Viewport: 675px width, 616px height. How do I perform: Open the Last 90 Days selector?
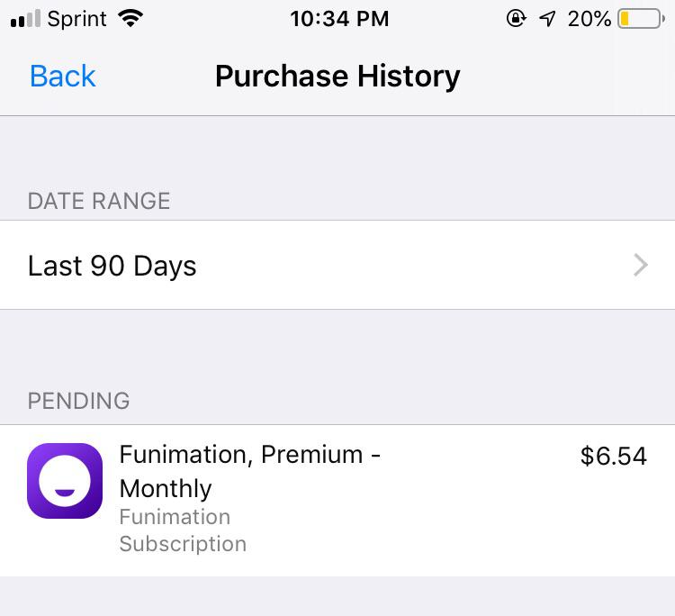point(112,266)
